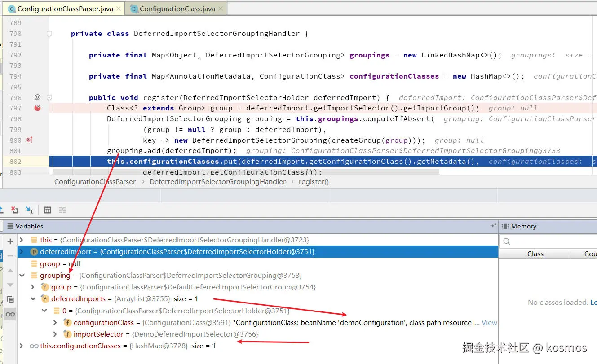The image size is (597, 364).
Task: Close the ConfigurationClassParser.java tab
Action: 119,9
